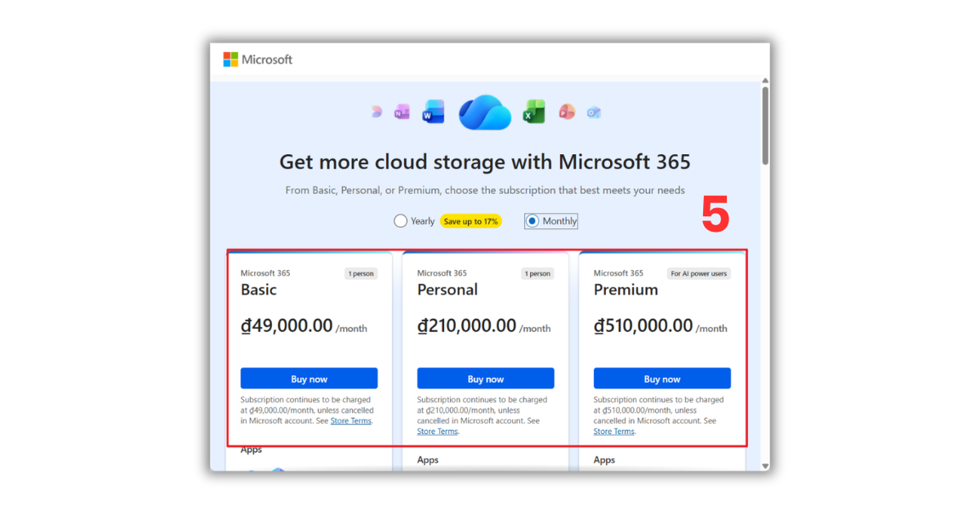The width and height of the screenshot is (980, 514).
Task: Click the Microsoft logo
Action: pyautogui.click(x=258, y=60)
